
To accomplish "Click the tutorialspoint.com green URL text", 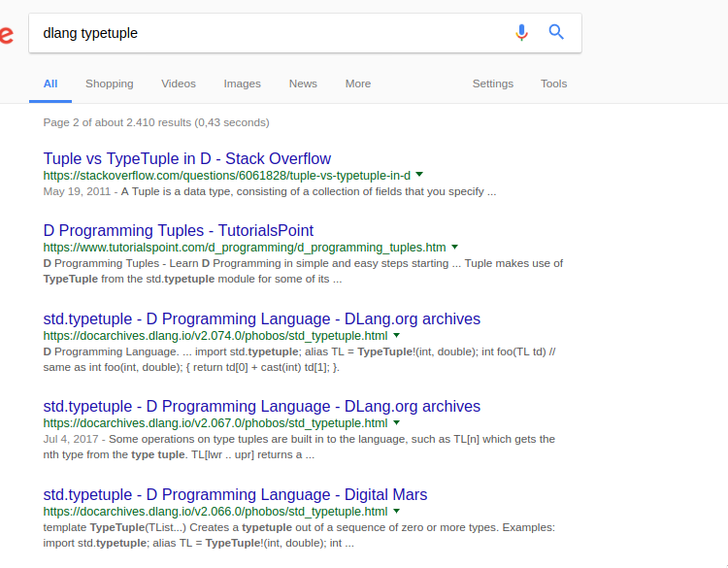I will tap(245, 248).
